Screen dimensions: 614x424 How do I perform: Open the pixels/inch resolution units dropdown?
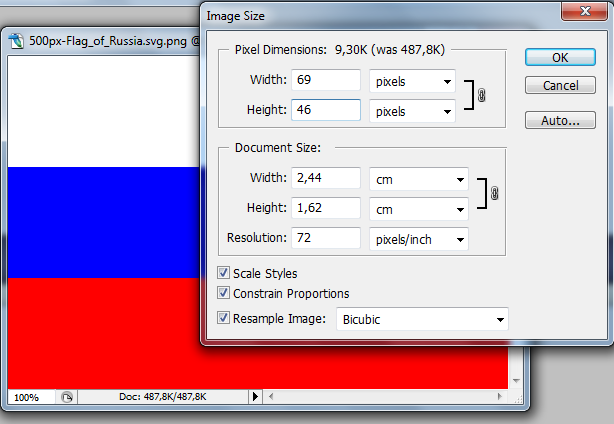click(x=419, y=239)
